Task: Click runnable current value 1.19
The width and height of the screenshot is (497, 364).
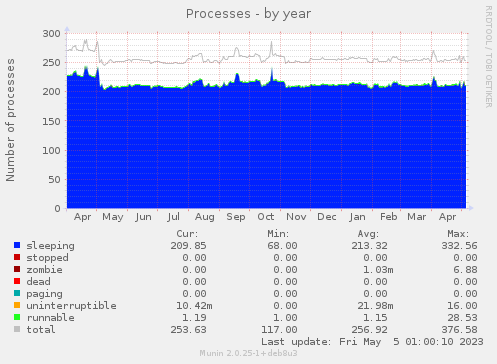Action: [x=194, y=318]
